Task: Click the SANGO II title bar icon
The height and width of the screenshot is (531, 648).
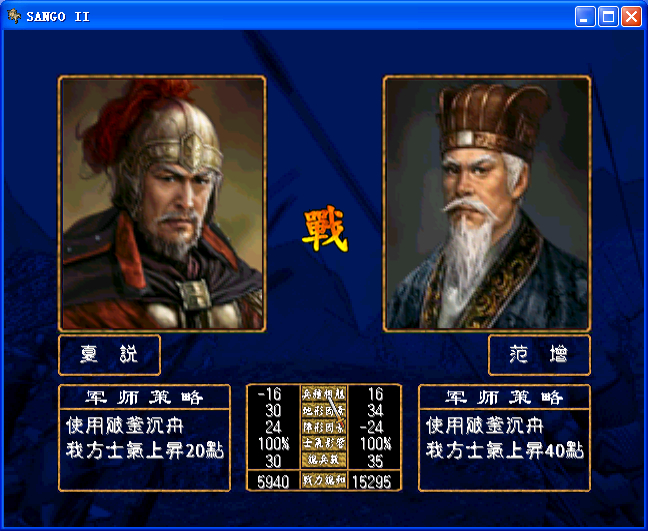Action: pyautogui.click(x=13, y=16)
